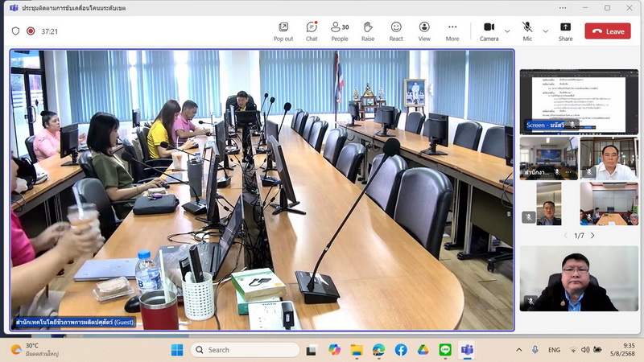
Task: Open the More actions menu
Action: click(x=452, y=31)
